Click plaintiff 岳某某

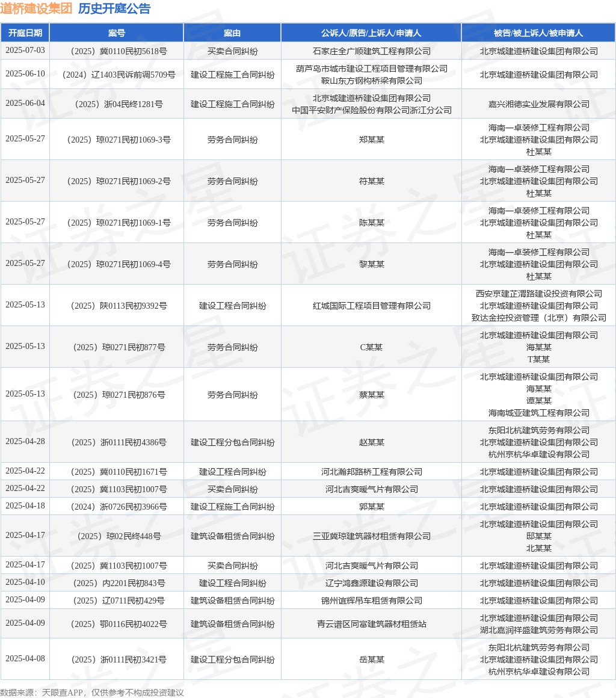tap(372, 659)
